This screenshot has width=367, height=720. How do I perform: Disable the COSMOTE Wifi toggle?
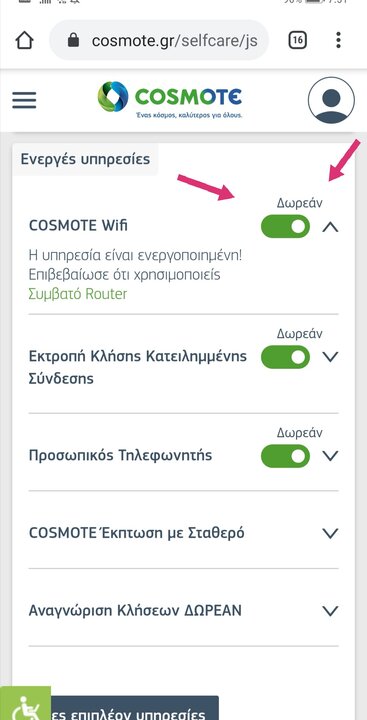(285, 226)
